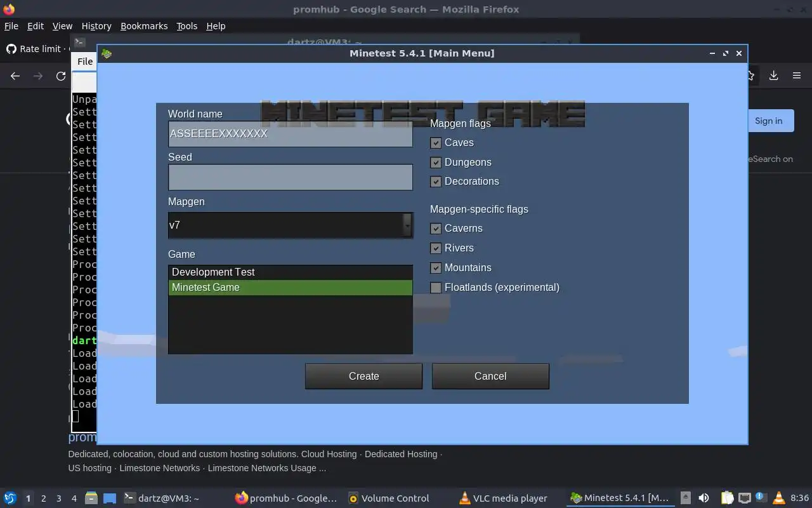Open terminal window File menu
812x508 pixels.
pyautogui.click(x=85, y=62)
